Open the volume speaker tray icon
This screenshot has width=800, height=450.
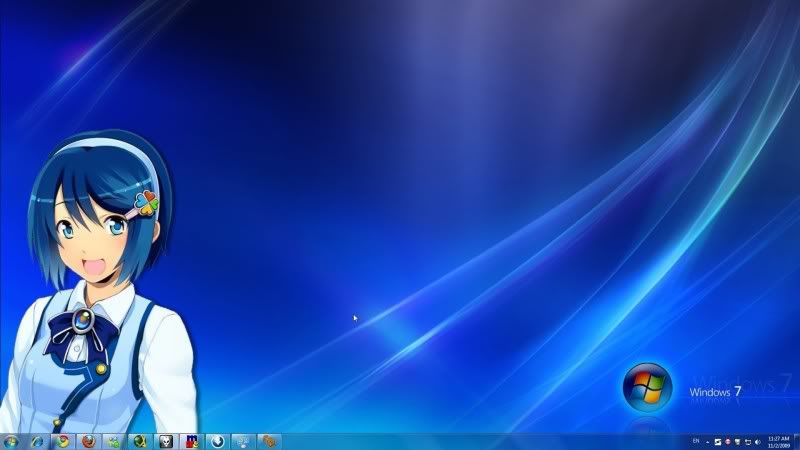(757, 442)
